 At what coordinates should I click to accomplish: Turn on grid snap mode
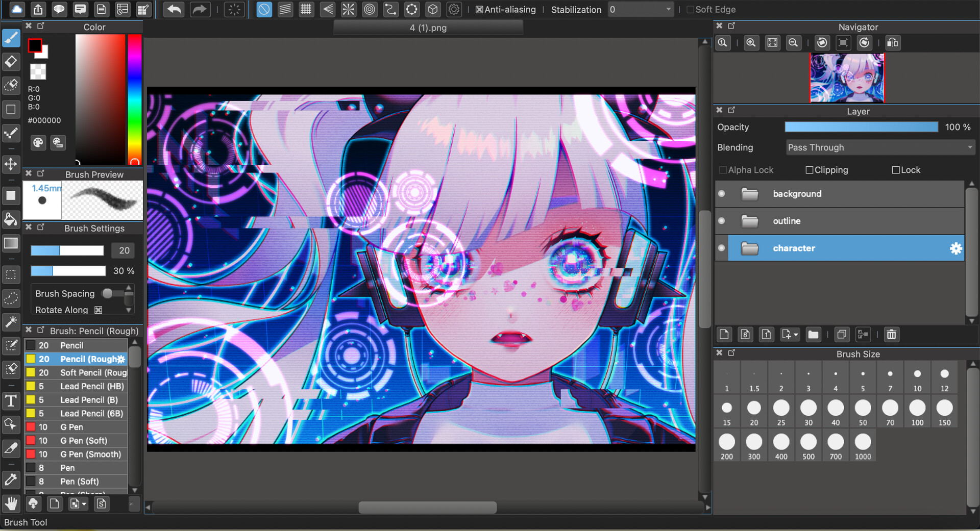tap(306, 9)
